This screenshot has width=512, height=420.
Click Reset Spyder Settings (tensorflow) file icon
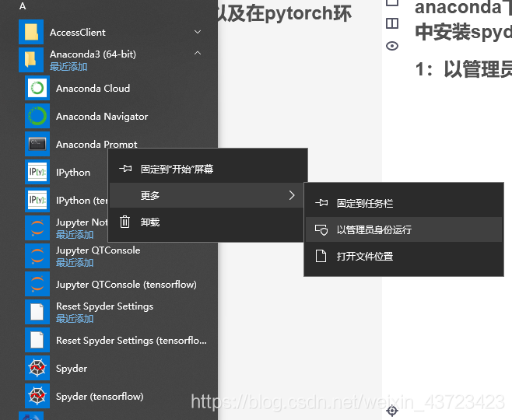pos(37,340)
